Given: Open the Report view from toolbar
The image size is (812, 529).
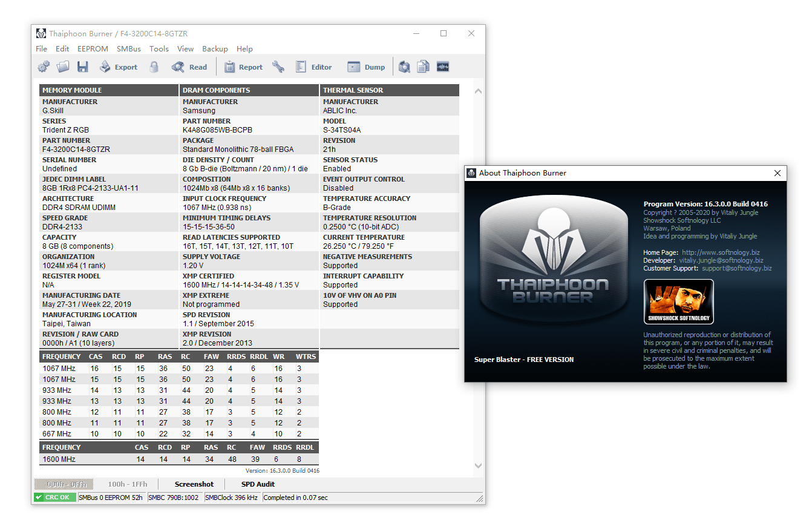Looking at the screenshot, I should 243,67.
